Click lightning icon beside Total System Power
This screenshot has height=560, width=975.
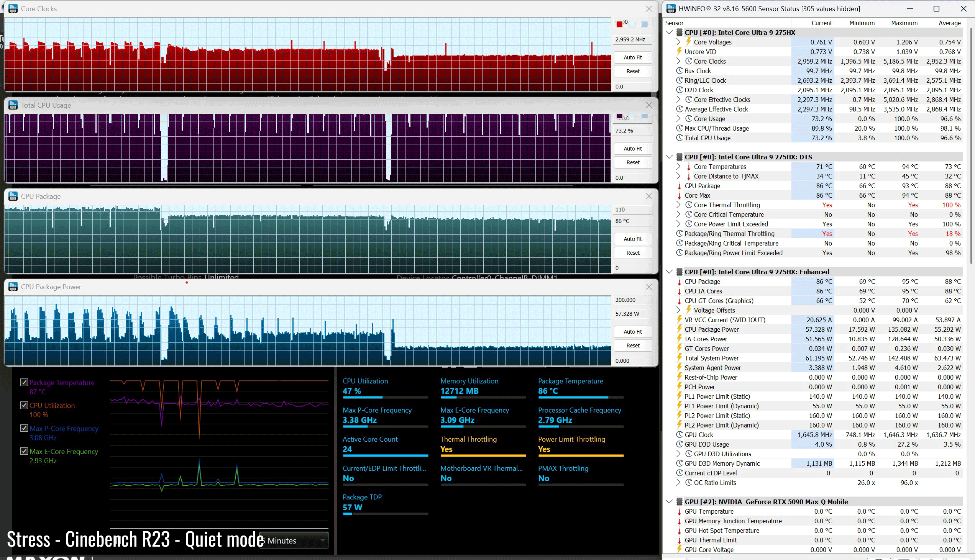[679, 358]
